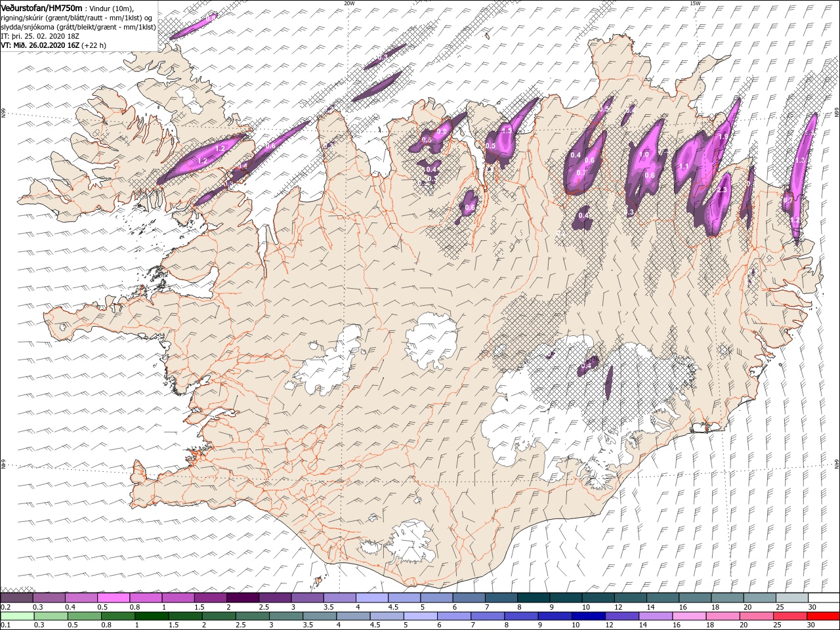This screenshot has height=630, width=840.
Task: Click the 1.0 snowfall value label
Action: 644,154
